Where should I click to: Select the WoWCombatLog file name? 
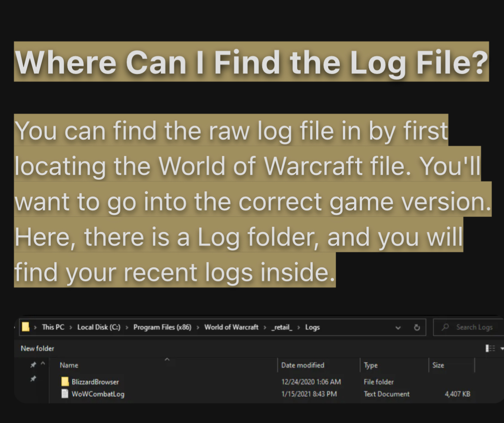[x=98, y=394]
